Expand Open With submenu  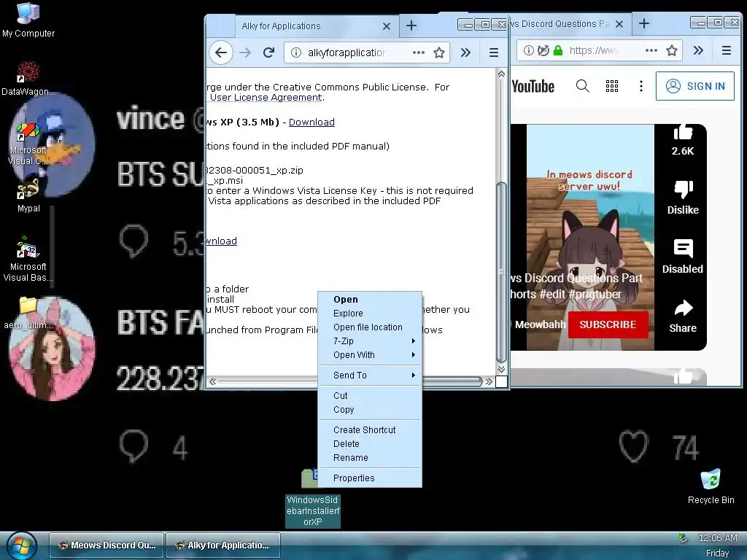(370, 355)
